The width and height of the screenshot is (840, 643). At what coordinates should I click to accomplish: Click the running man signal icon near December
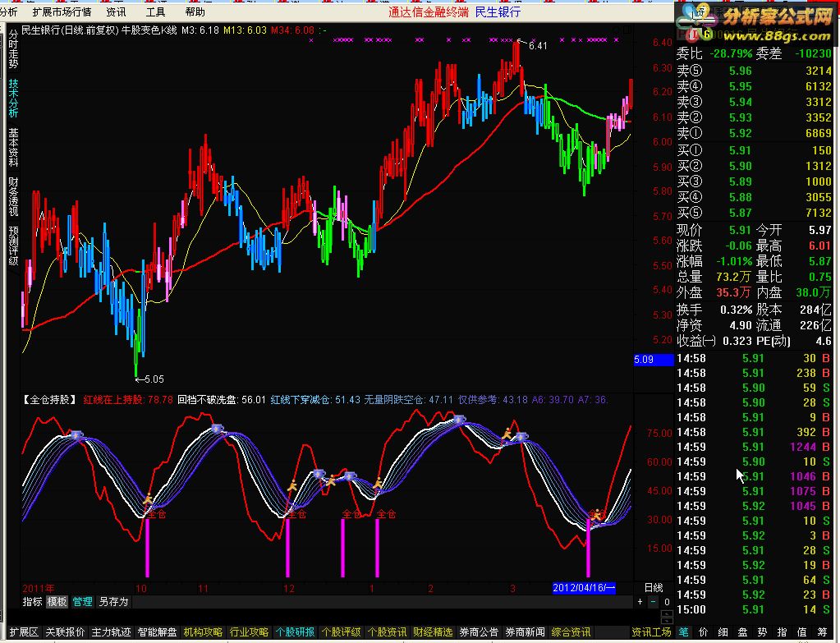pos(292,486)
